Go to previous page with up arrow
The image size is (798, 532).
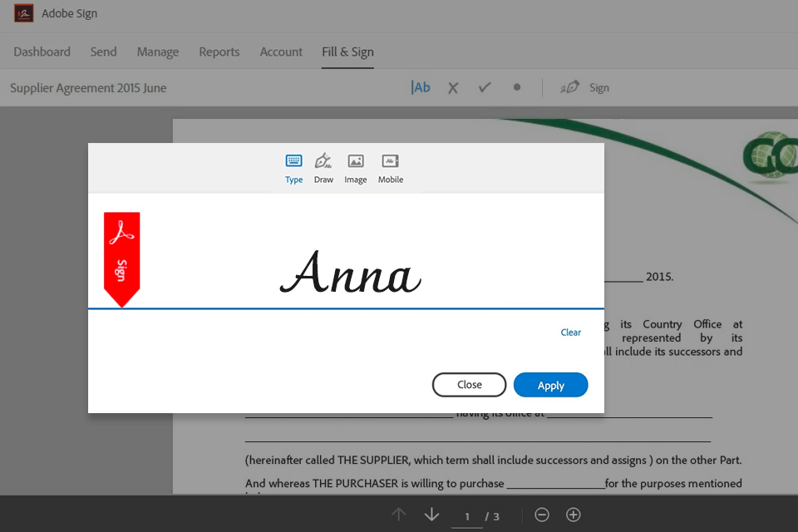[x=398, y=515]
